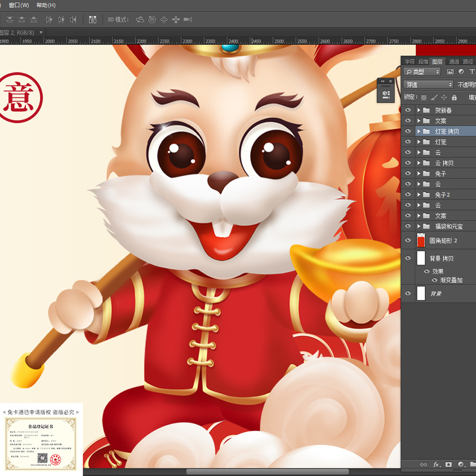Expand the 兔子2 layer group

coord(419,194)
